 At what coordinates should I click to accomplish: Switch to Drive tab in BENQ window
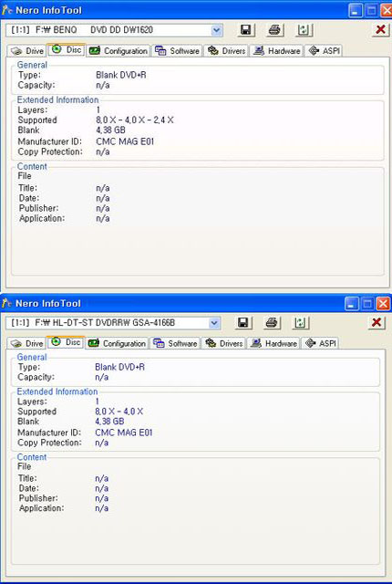pos(27,51)
